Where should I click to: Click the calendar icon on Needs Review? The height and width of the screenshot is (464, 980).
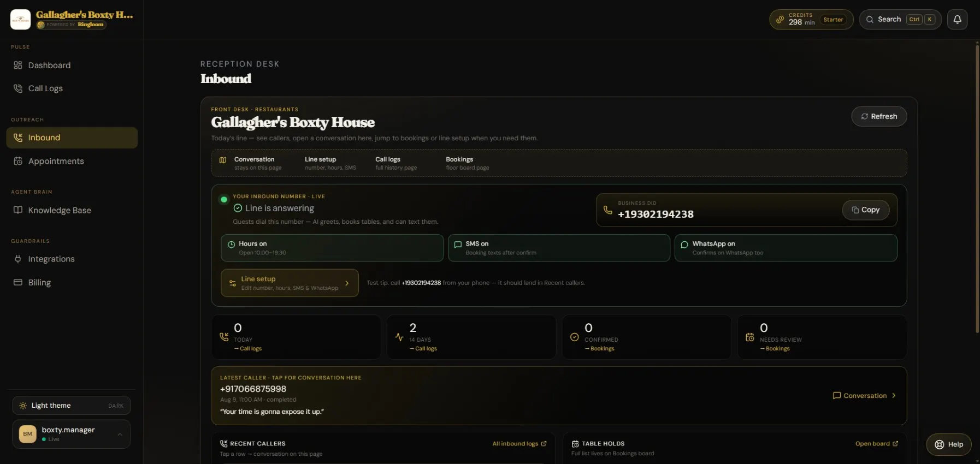(750, 337)
